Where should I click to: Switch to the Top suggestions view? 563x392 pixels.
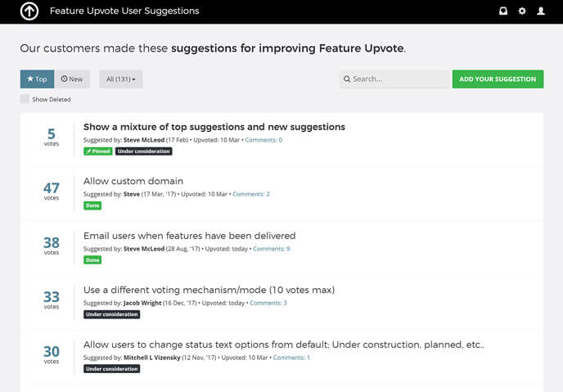click(37, 79)
